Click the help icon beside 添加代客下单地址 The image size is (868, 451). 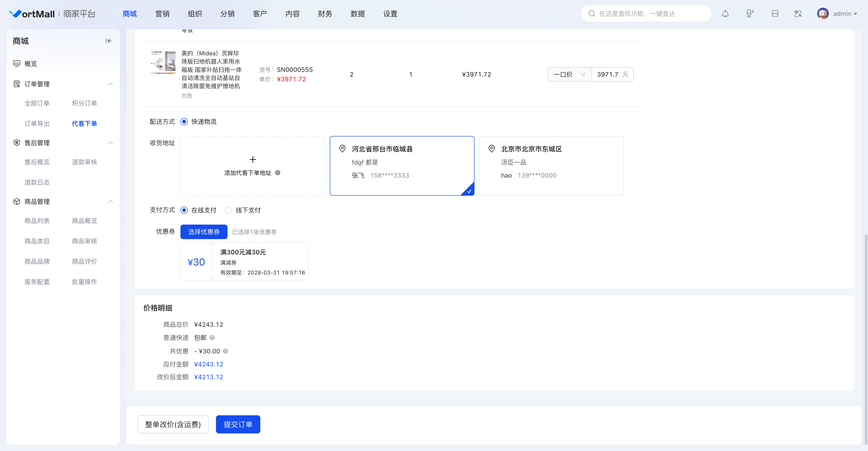click(278, 173)
